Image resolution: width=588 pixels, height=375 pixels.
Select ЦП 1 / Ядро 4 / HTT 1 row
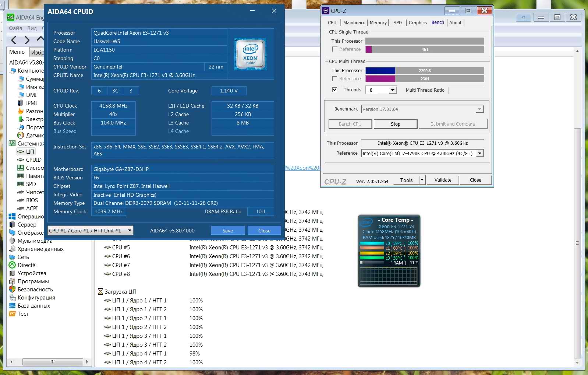coord(153,354)
